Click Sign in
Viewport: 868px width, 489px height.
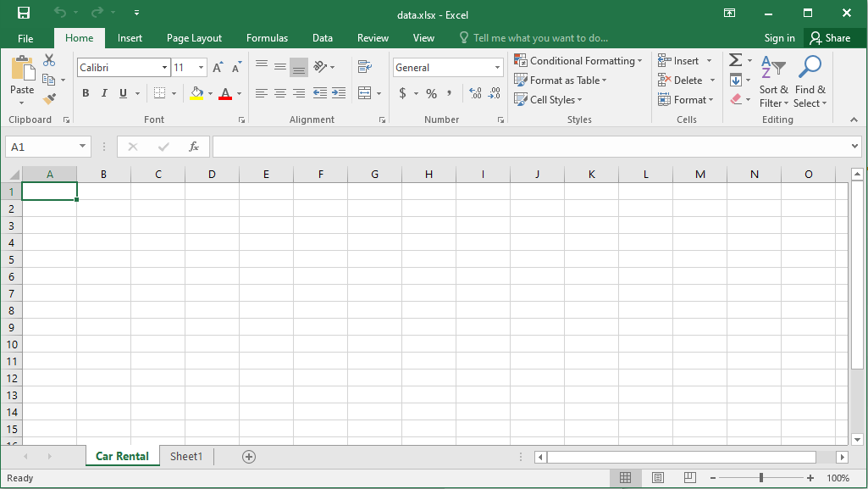click(x=779, y=38)
